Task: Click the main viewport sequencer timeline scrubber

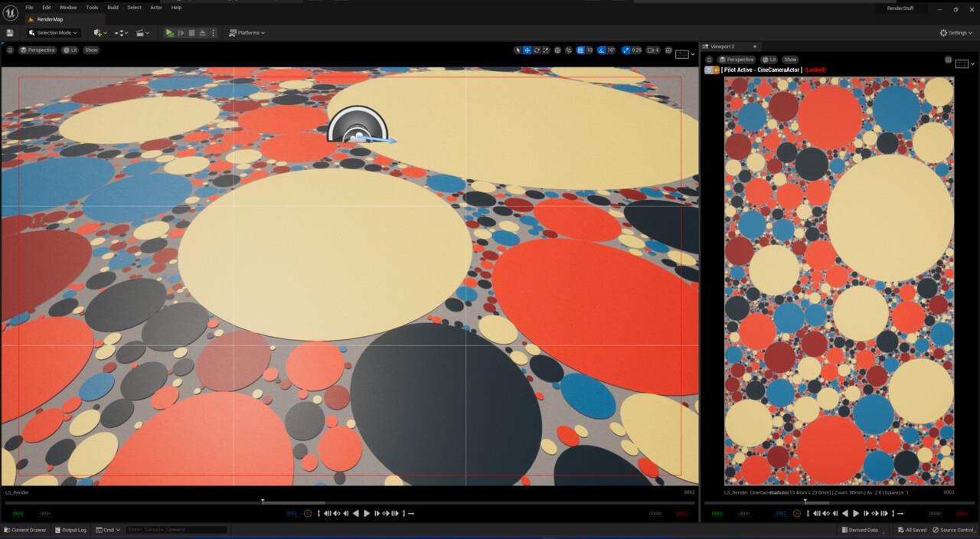Action: pyautogui.click(x=263, y=502)
